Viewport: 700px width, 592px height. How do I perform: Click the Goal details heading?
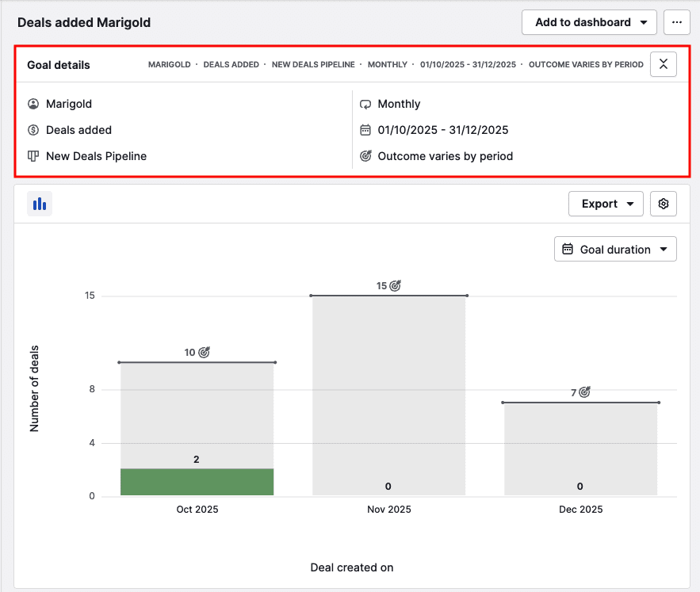click(x=59, y=65)
